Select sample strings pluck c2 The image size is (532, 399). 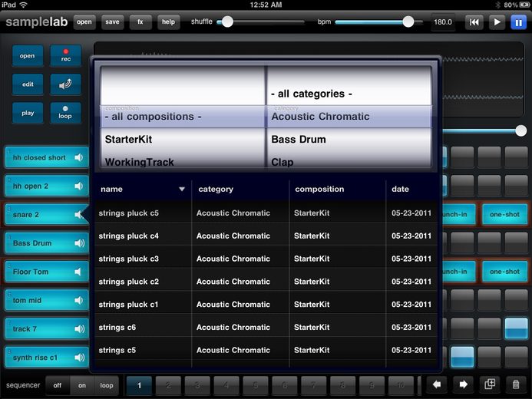click(x=266, y=282)
